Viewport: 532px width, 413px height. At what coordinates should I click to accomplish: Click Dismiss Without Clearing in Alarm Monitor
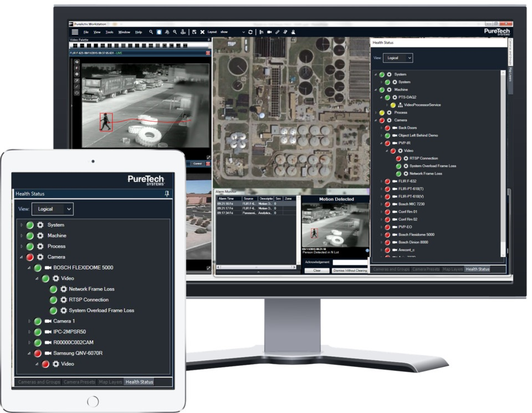[x=350, y=271]
